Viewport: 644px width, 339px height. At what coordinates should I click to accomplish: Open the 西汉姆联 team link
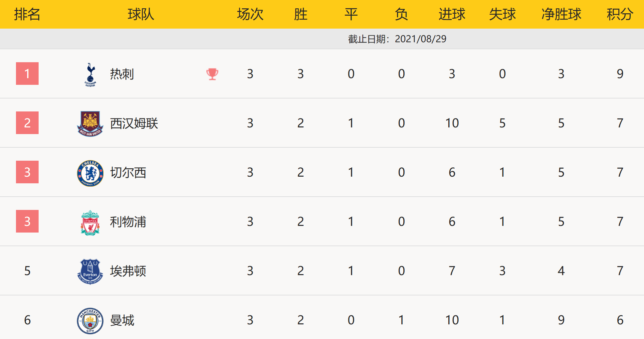coord(134,123)
